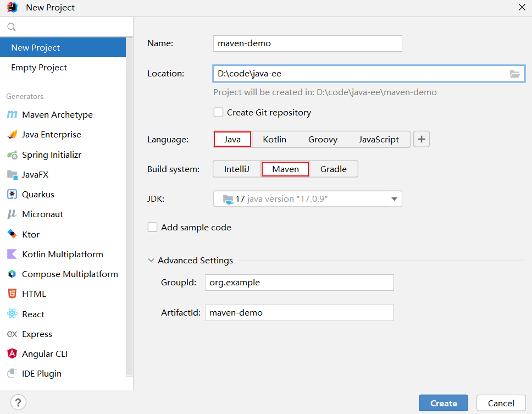Screen dimensions: 532x414
Task: Select JavaScript as the language
Action: pos(379,140)
